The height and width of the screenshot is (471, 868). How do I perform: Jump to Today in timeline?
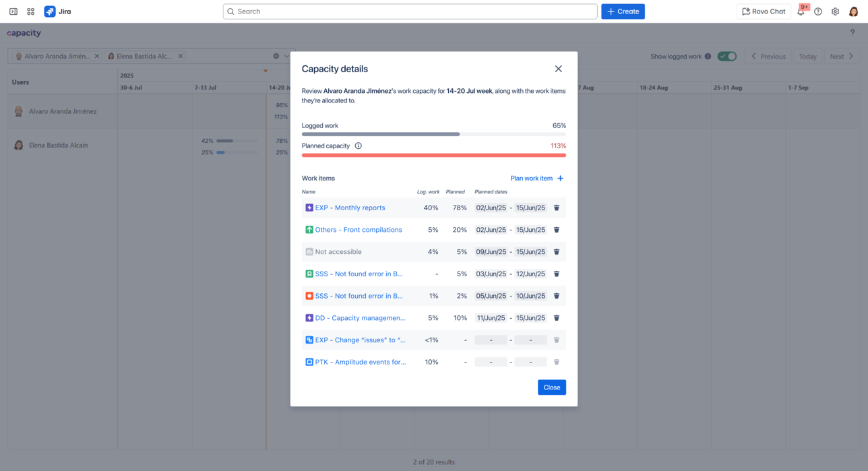(x=808, y=57)
